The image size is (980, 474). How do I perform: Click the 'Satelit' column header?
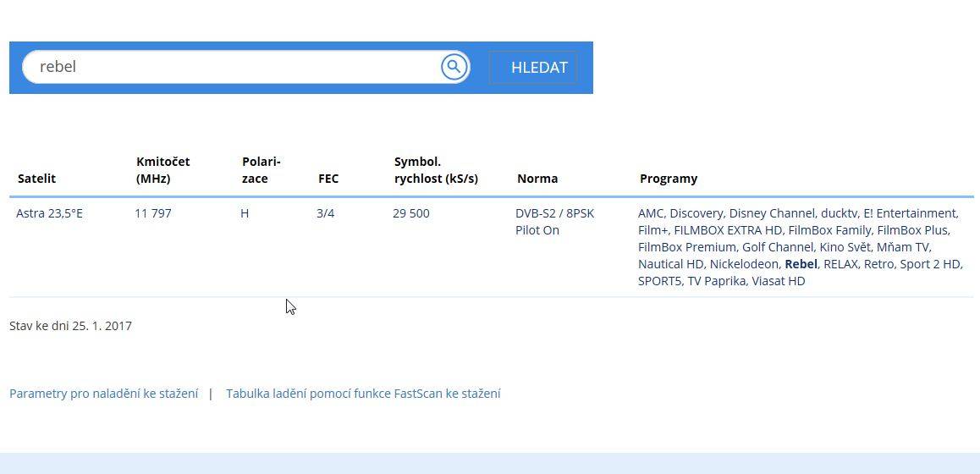tap(37, 179)
